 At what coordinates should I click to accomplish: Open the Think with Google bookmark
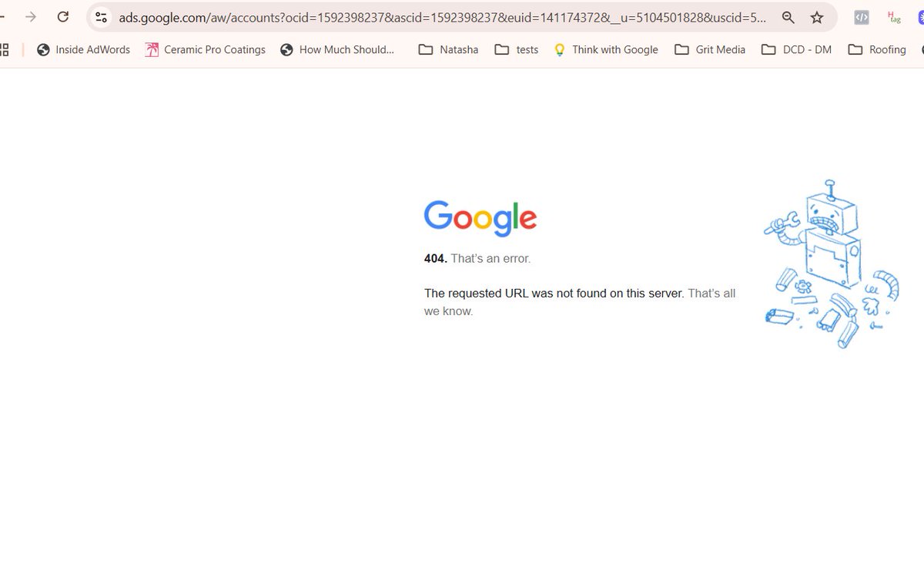606,49
